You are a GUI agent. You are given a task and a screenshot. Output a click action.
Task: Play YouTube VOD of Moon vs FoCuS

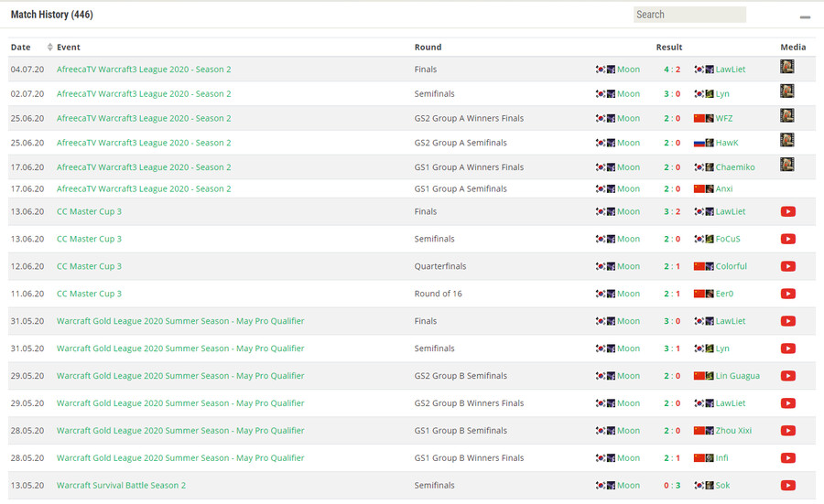click(787, 239)
